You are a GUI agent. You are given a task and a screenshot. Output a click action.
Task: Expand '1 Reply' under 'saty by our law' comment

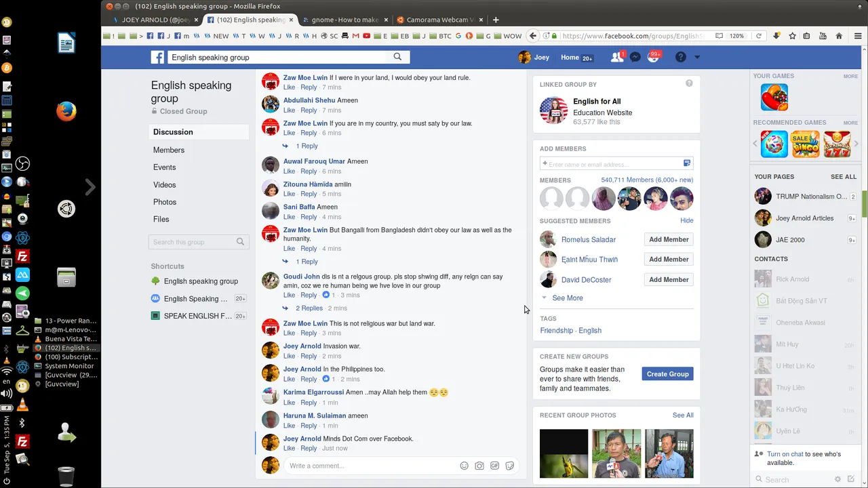pyautogui.click(x=307, y=146)
